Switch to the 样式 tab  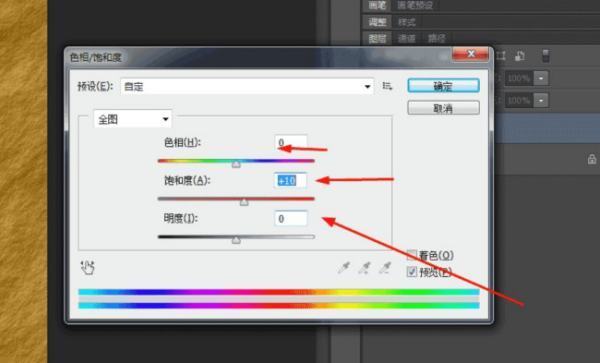click(x=406, y=22)
